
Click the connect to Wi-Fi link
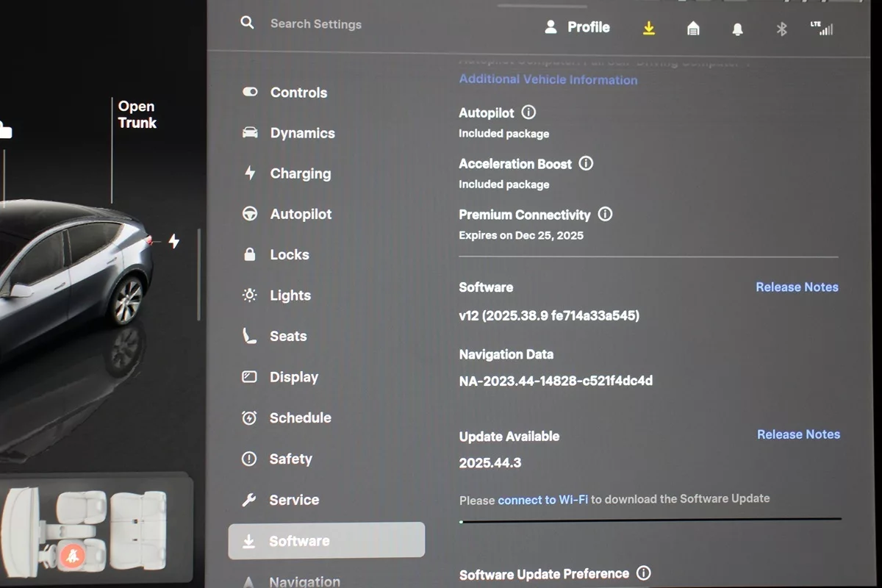(x=542, y=500)
